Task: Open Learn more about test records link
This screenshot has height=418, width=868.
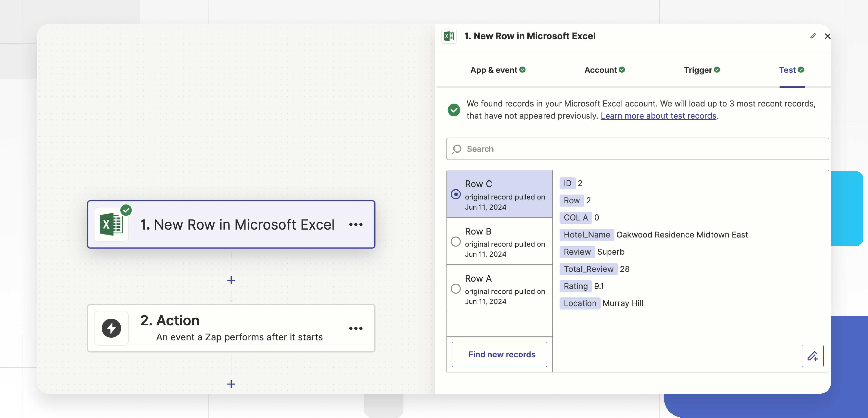Action: 658,116
